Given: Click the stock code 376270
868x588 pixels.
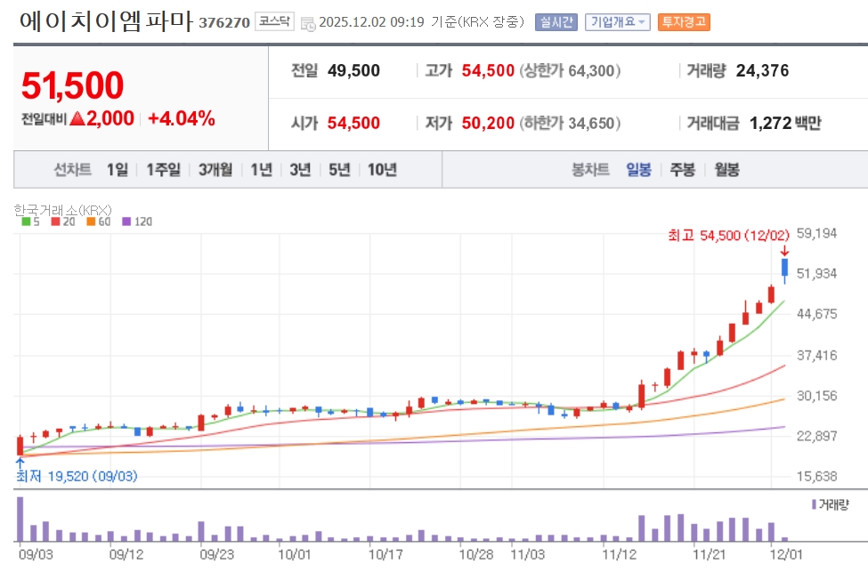Looking at the screenshot, I should [x=224, y=22].
